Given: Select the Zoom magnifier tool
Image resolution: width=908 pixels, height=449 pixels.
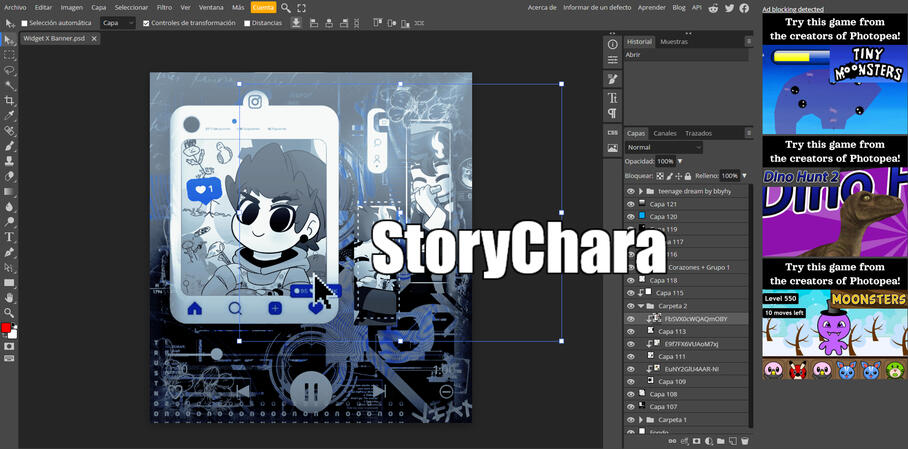Looking at the screenshot, I should point(9,313).
